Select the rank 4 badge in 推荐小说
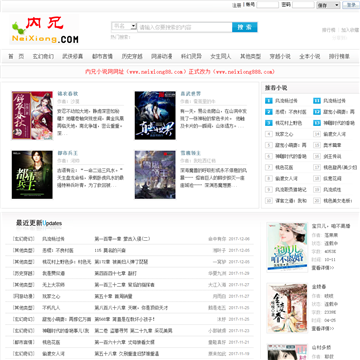 [x=269, y=134]
